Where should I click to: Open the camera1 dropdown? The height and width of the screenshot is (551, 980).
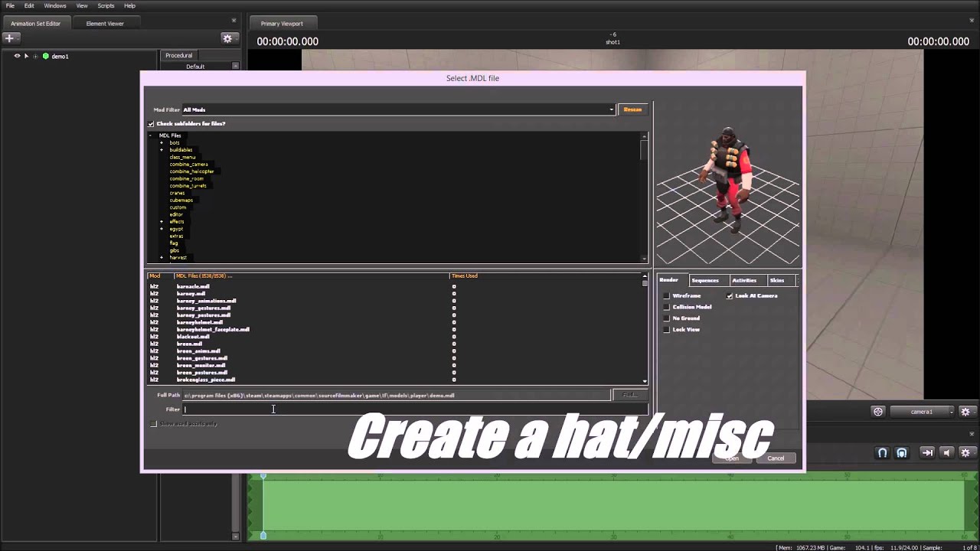[923, 412]
